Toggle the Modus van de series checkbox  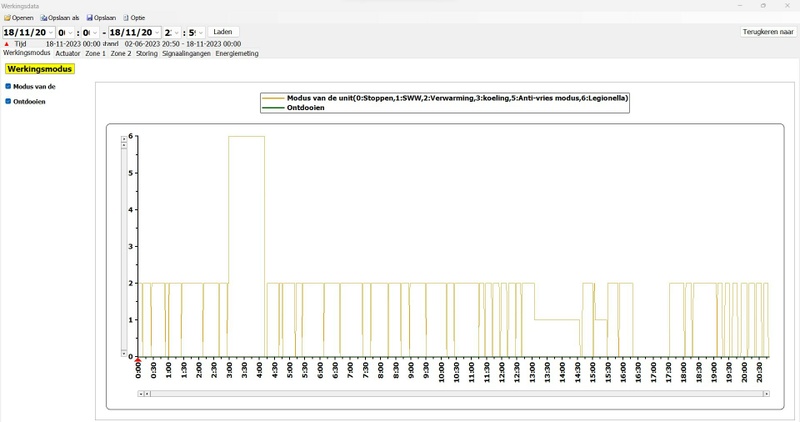8,86
